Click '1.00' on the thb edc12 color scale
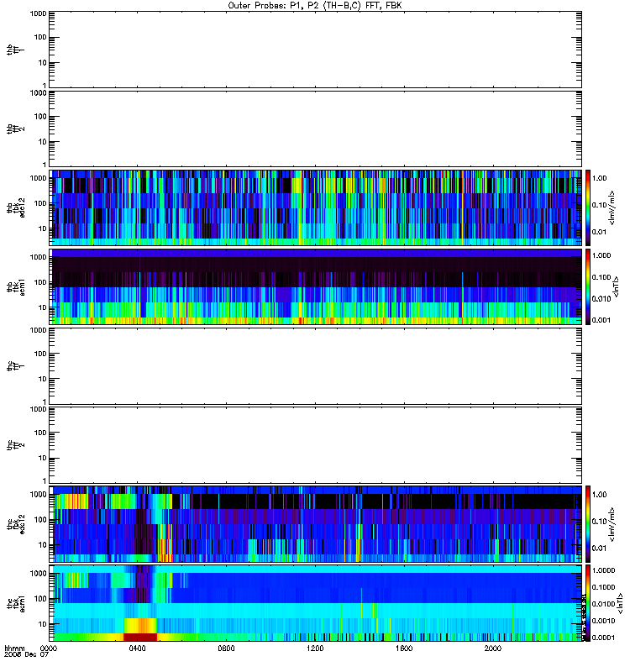 pyautogui.click(x=599, y=178)
